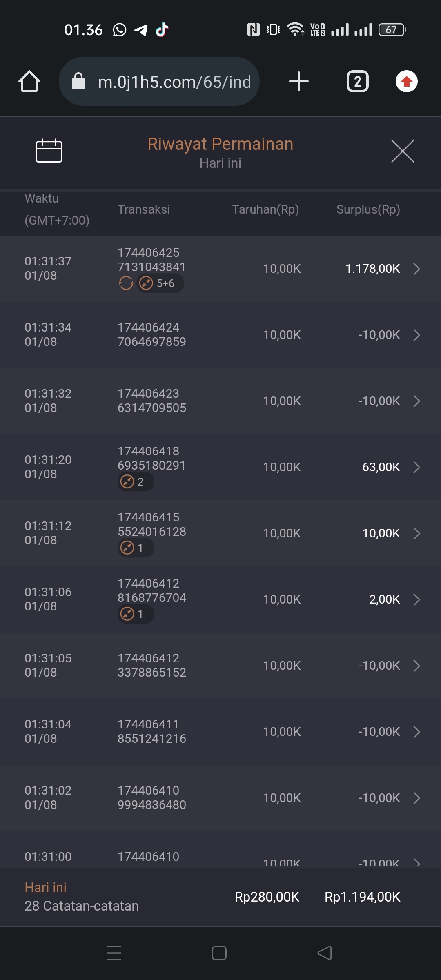Viewport: 441px width, 980px height.
Task: Expand the 01:31:34 transaction row chevron
Action: [416, 335]
